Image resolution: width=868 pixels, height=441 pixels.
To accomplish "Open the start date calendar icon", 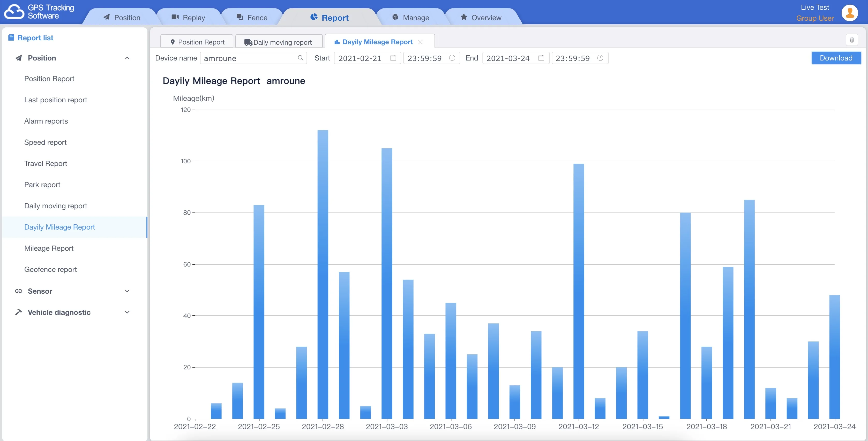I will (x=393, y=58).
